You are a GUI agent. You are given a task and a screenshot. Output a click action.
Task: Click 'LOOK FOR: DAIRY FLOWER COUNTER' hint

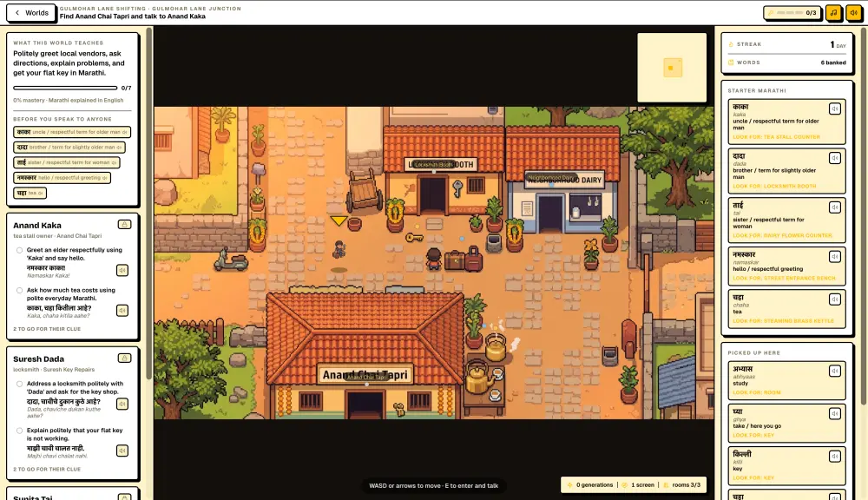[782, 235]
